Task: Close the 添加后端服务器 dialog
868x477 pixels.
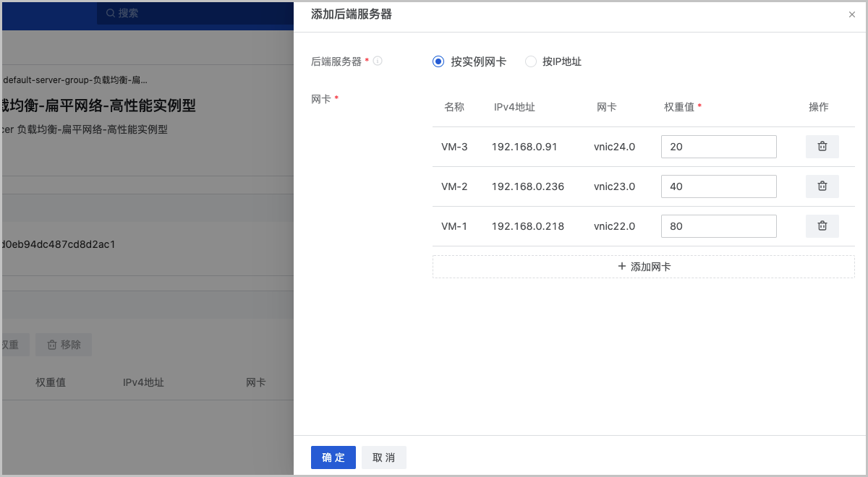Action: point(851,14)
